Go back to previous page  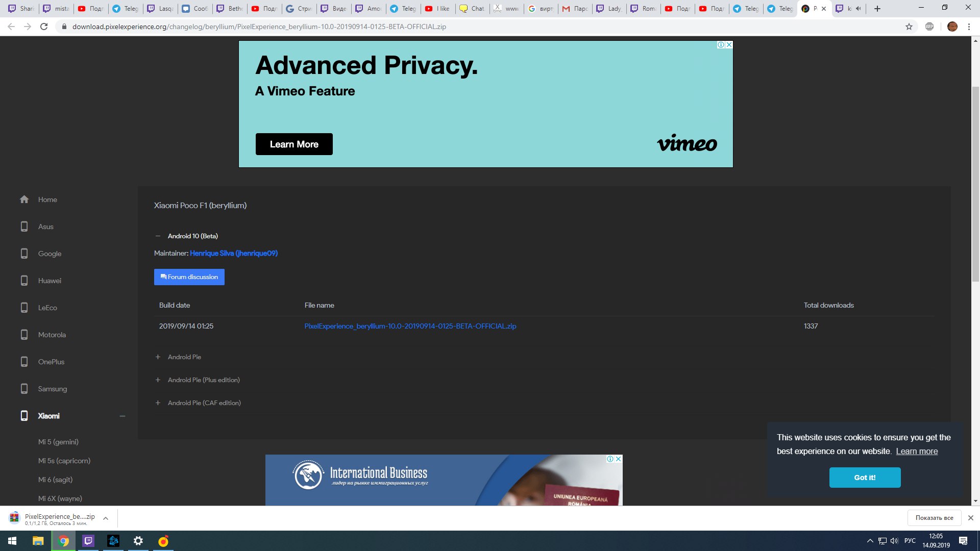11,27
